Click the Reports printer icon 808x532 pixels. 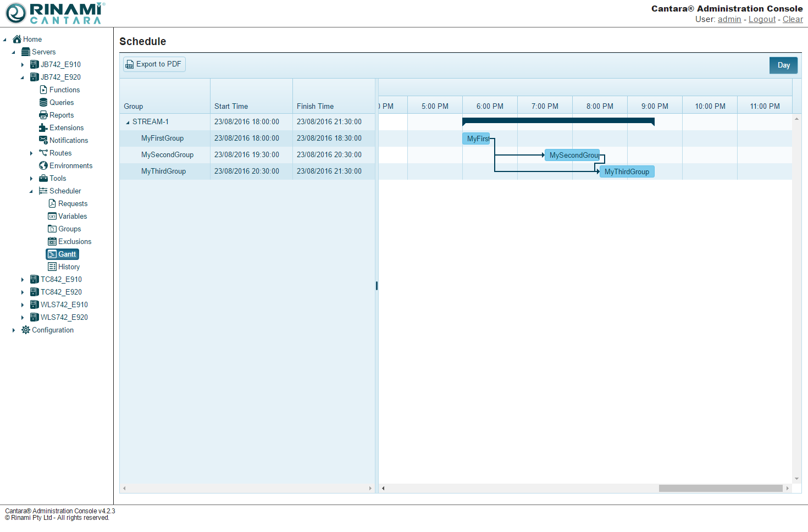[43, 115]
